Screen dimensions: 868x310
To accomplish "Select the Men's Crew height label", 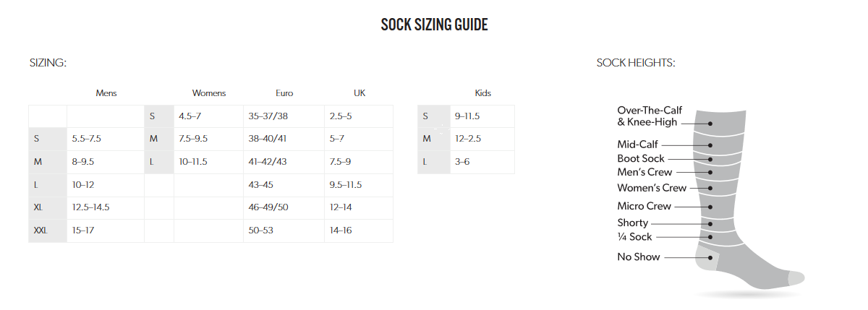I will click(644, 172).
